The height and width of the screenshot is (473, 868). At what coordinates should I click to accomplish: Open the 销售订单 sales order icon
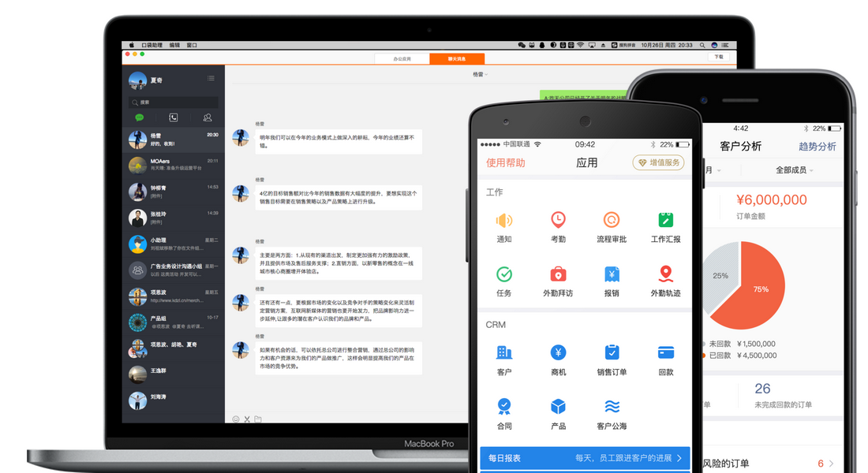[x=612, y=352]
